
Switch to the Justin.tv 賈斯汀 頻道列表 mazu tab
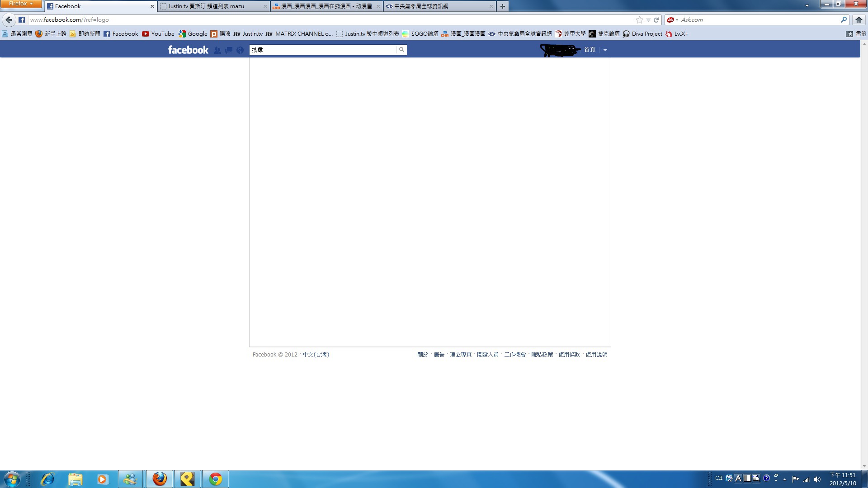214,6
